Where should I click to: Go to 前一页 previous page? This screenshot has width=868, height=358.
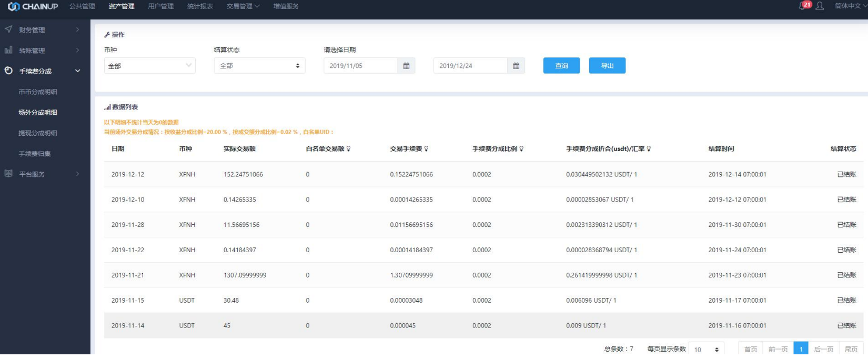(778, 349)
